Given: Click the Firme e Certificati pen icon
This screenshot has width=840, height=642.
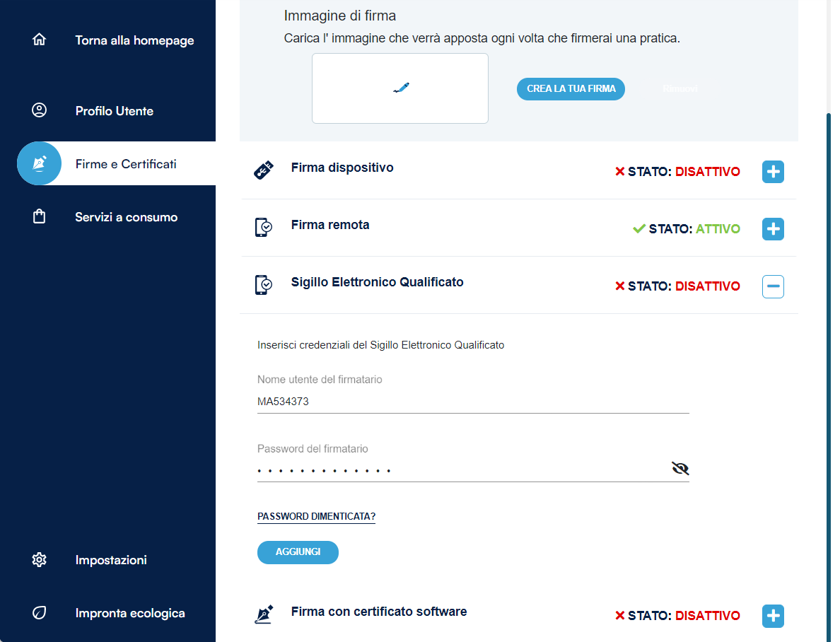Looking at the screenshot, I should point(40,163).
